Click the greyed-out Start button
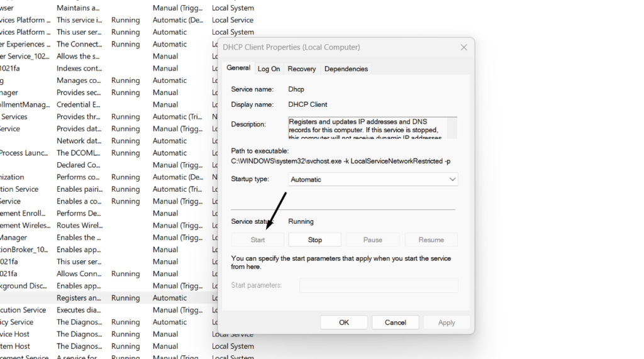 tap(258, 240)
